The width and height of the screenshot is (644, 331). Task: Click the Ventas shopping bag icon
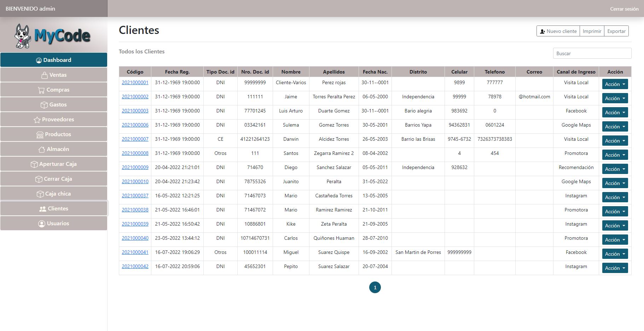[45, 75]
